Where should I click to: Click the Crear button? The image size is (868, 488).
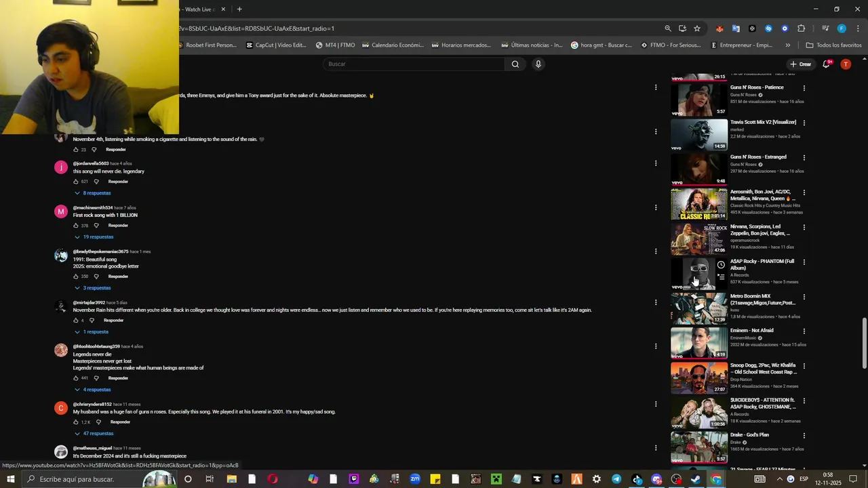801,64
